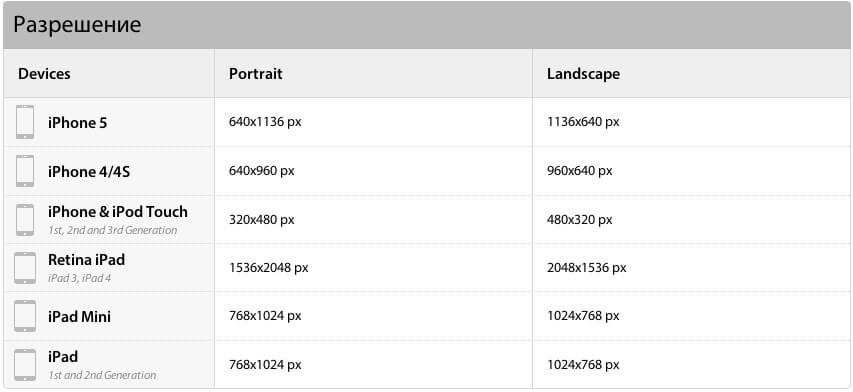Select the Landscape column header
Screen dimensions: 853x392
583,73
